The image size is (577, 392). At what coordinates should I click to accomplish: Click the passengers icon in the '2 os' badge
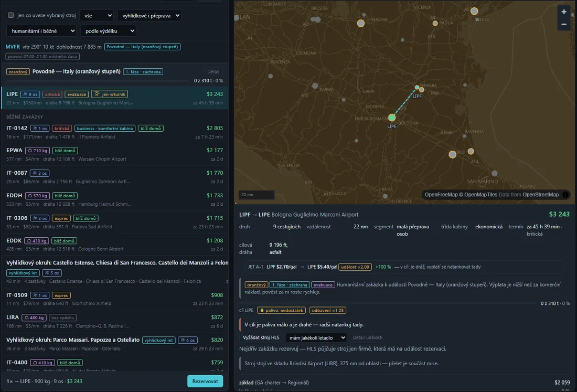(x=35, y=218)
